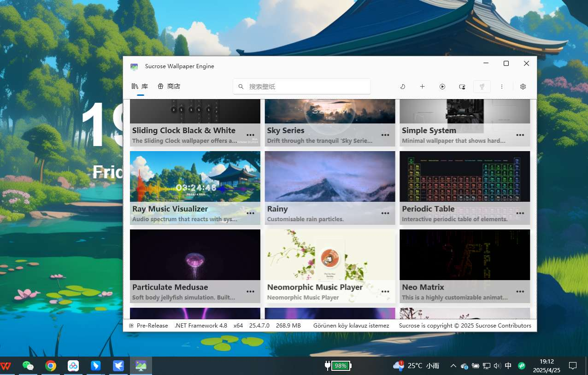The height and width of the screenshot is (375, 588).
Task: Click the 268.9 MB memory status
Action: coord(288,325)
